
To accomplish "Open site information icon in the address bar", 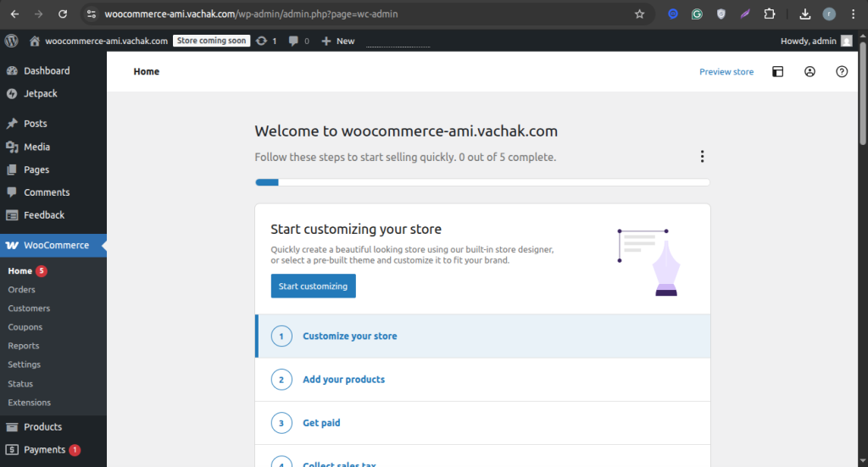I will click(92, 14).
